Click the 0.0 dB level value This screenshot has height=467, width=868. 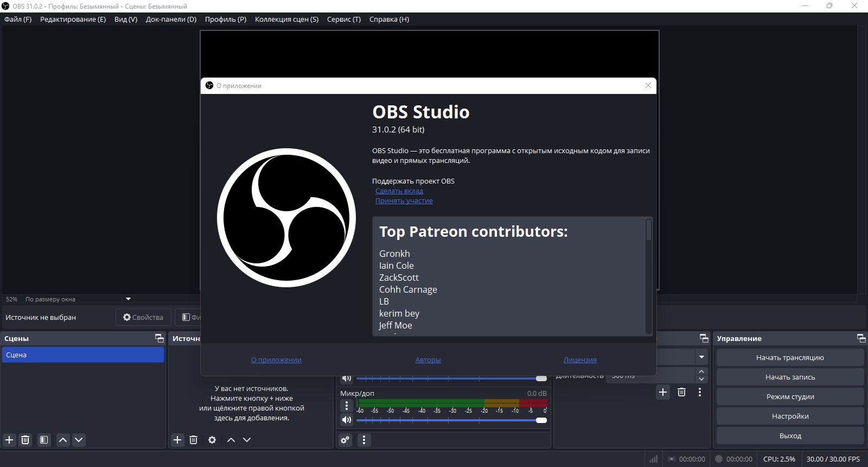537,393
